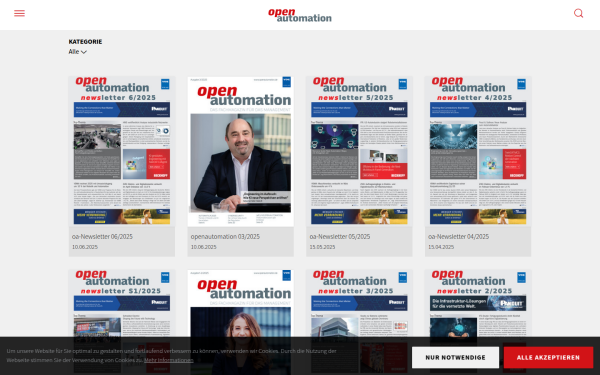Open the magazine cover with the red-haired woman

pos(241,303)
